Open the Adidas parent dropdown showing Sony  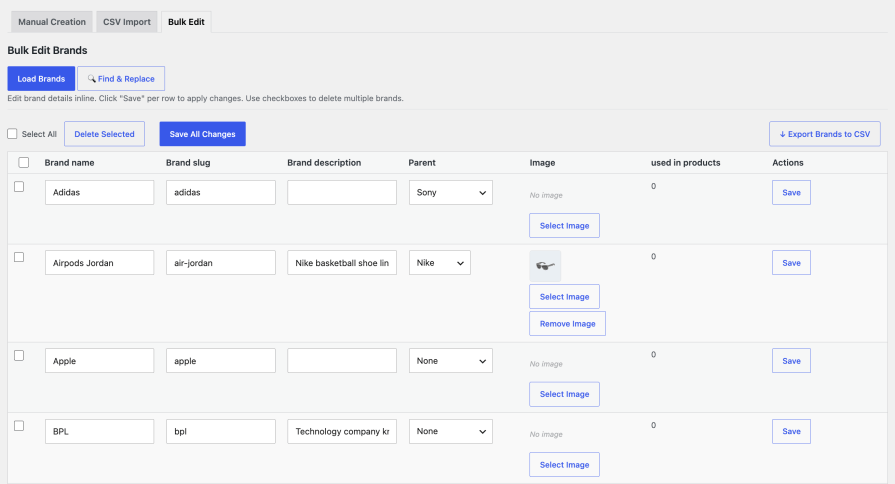pos(450,192)
